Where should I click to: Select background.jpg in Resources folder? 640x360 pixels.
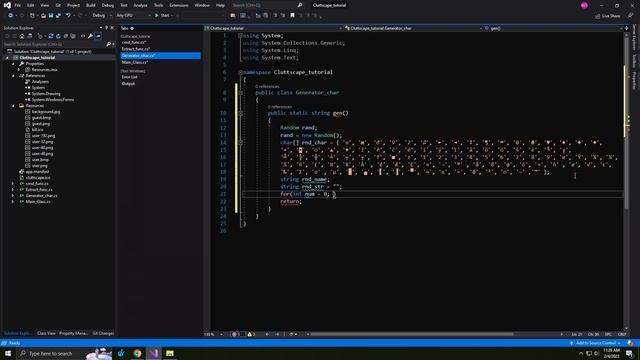pyautogui.click(x=46, y=111)
